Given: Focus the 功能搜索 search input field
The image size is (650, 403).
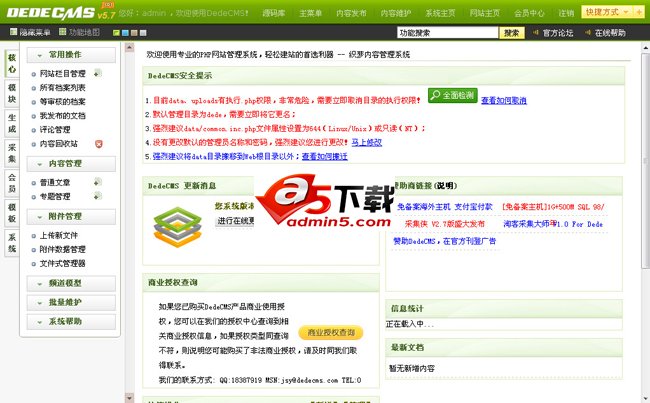Looking at the screenshot, I should [447, 33].
